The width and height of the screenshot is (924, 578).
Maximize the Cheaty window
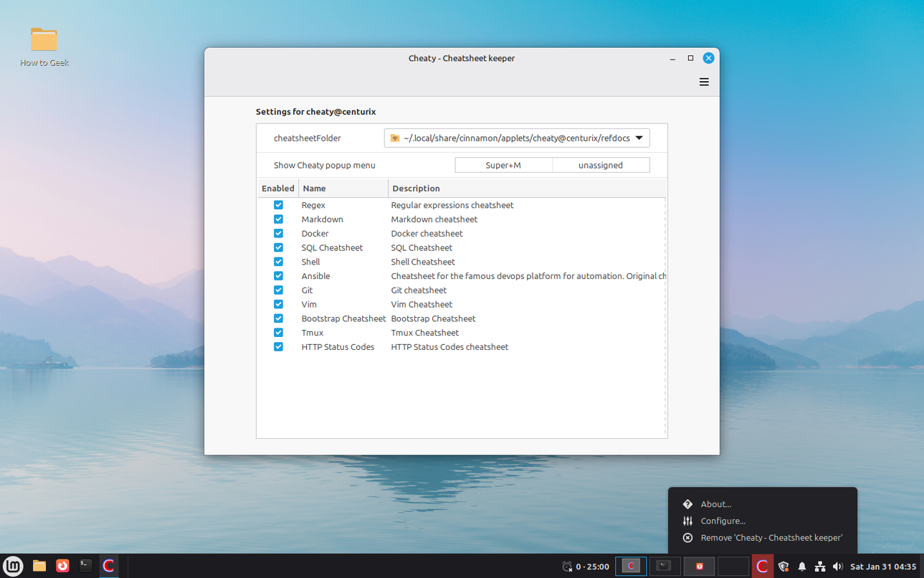690,58
